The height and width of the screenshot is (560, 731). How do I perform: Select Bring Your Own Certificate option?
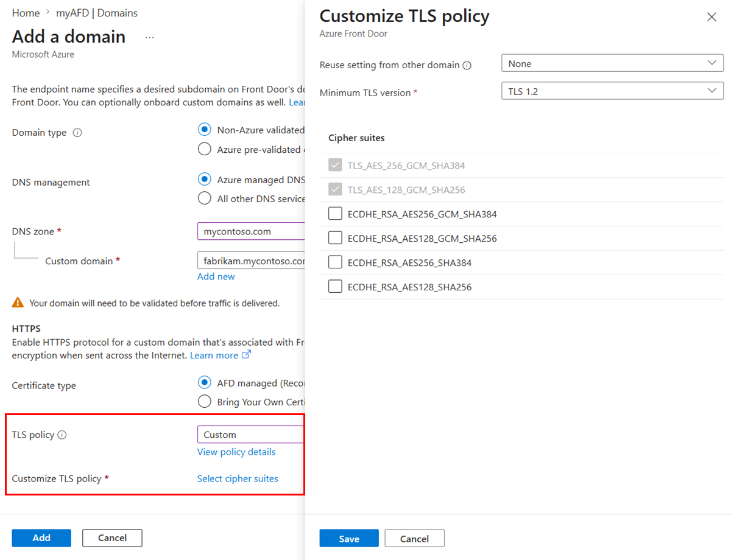click(205, 402)
